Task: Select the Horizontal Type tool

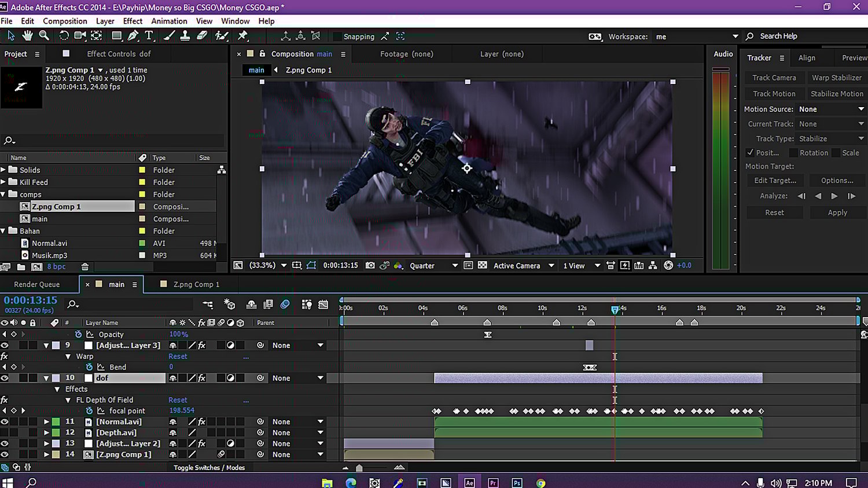Action: point(149,36)
